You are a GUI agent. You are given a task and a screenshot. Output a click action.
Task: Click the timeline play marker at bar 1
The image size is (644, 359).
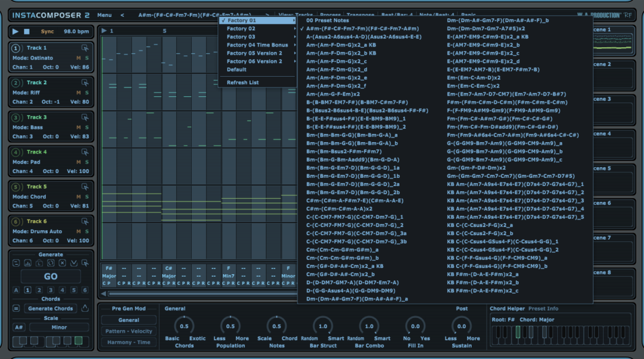[104, 31]
